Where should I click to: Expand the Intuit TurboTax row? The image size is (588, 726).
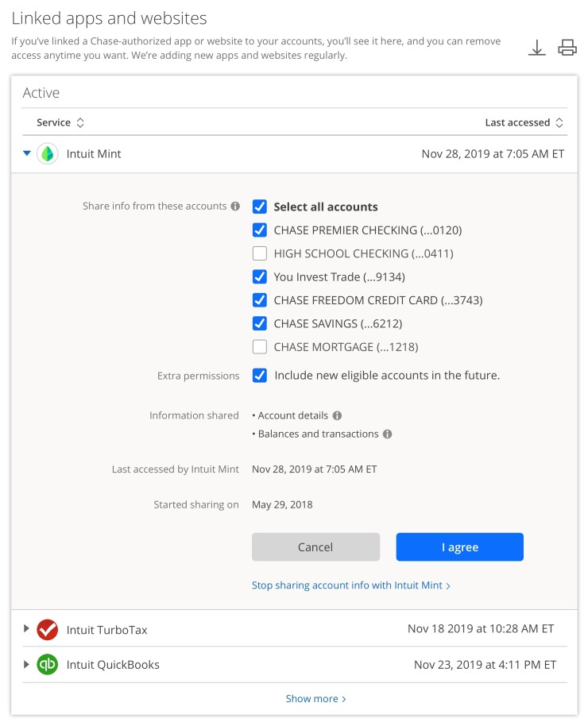(27, 629)
